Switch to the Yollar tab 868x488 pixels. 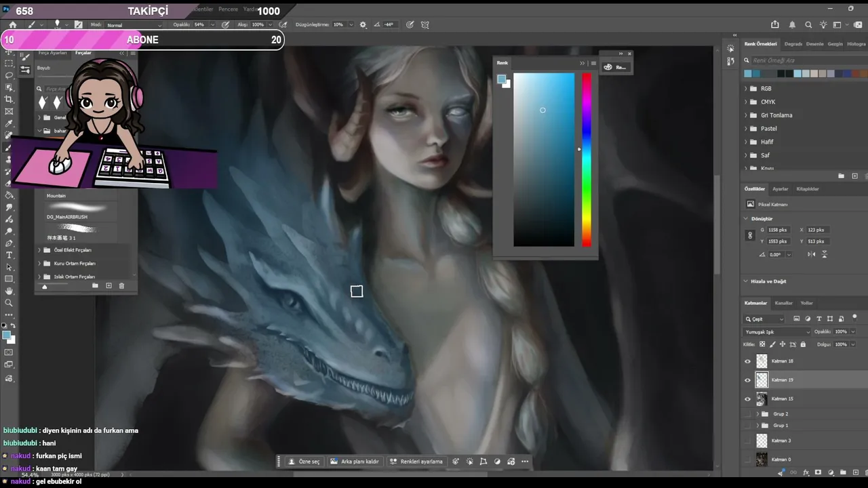[x=806, y=303]
